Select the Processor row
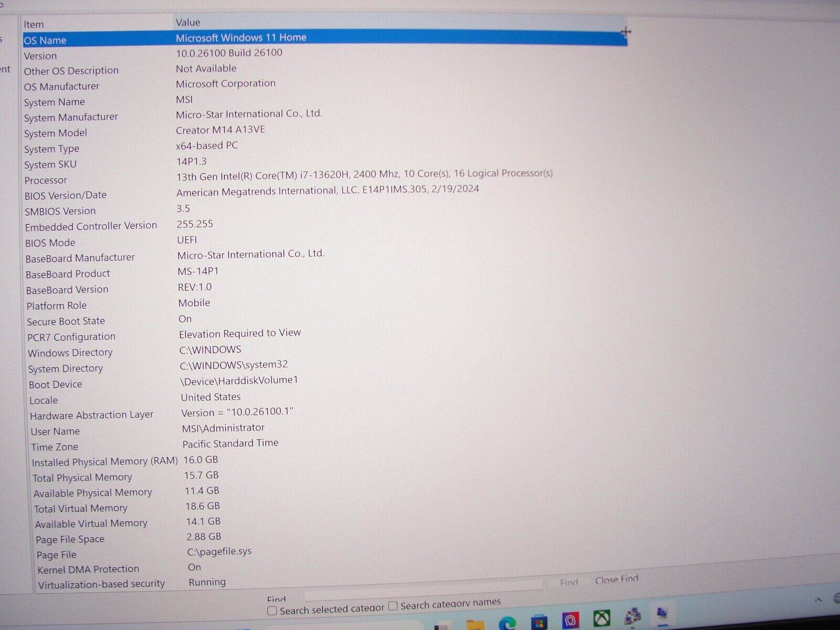 click(x=46, y=181)
